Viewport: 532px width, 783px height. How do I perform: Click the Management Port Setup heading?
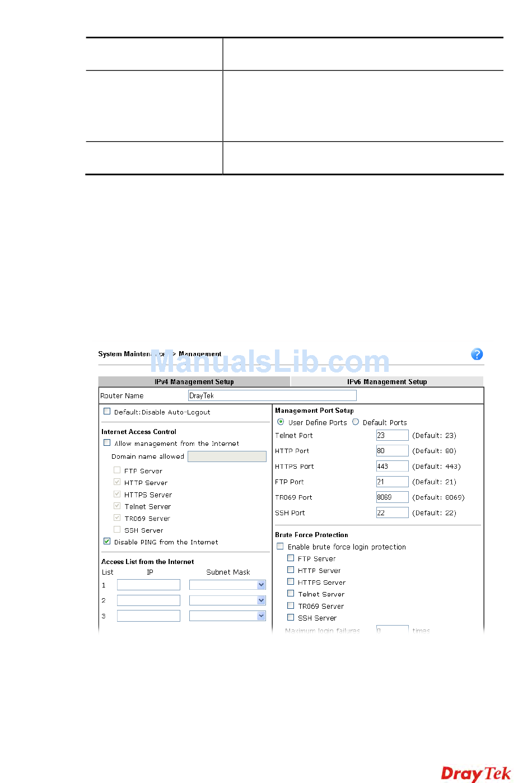[x=314, y=411]
